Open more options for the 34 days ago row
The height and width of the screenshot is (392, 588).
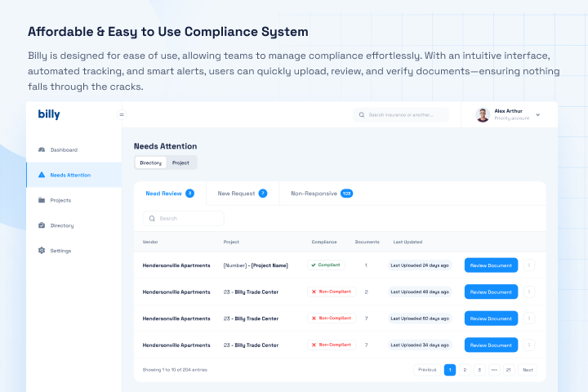click(x=528, y=345)
